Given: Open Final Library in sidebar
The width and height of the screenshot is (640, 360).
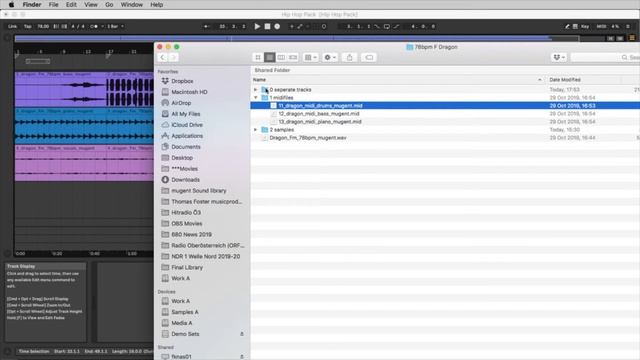Looking at the screenshot, I should pos(187,267).
